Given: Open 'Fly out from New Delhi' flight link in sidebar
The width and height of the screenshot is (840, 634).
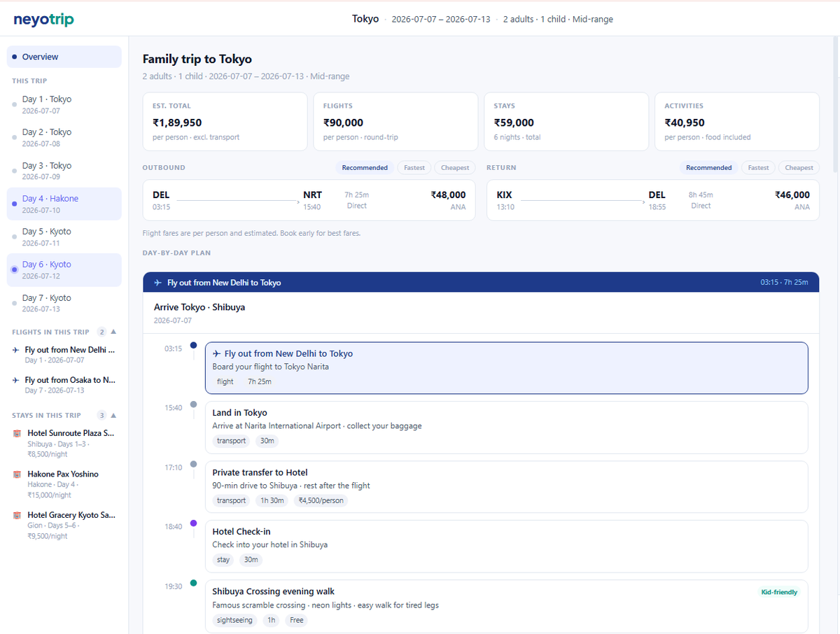Looking at the screenshot, I should point(64,354).
